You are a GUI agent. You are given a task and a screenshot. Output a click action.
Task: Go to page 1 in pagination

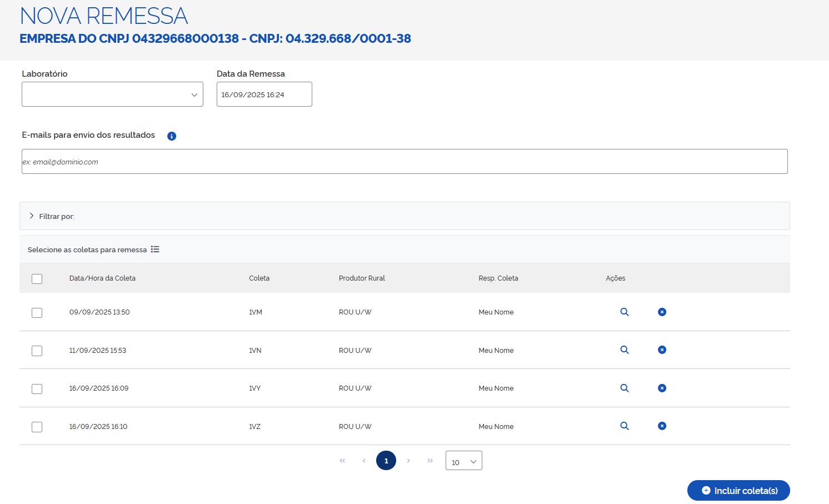coord(386,461)
